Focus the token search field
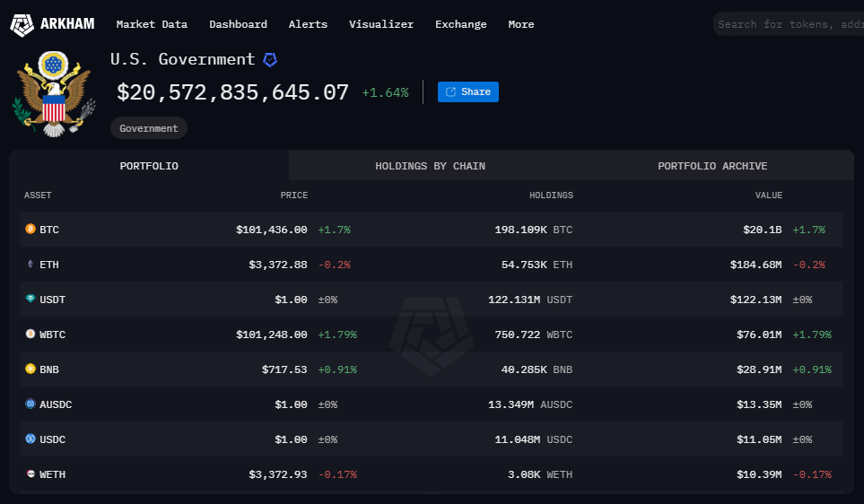 click(788, 24)
